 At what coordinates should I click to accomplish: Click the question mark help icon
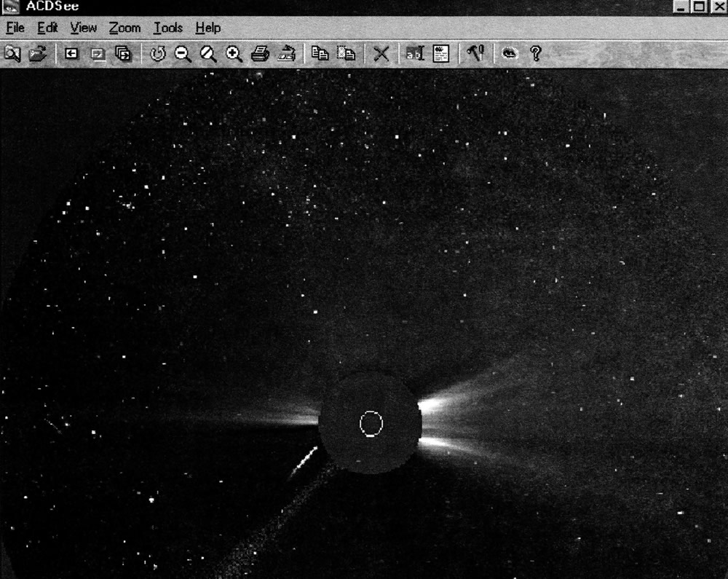tap(536, 53)
